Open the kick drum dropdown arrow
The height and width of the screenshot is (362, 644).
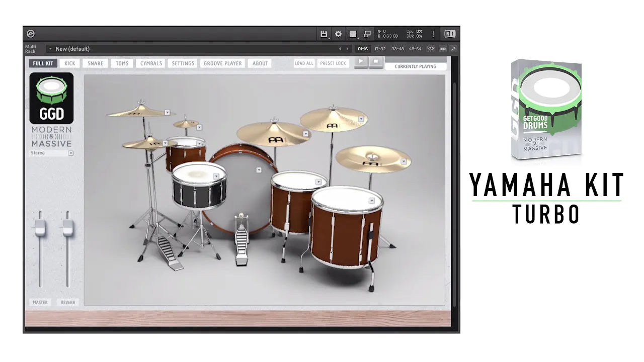[259, 170]
